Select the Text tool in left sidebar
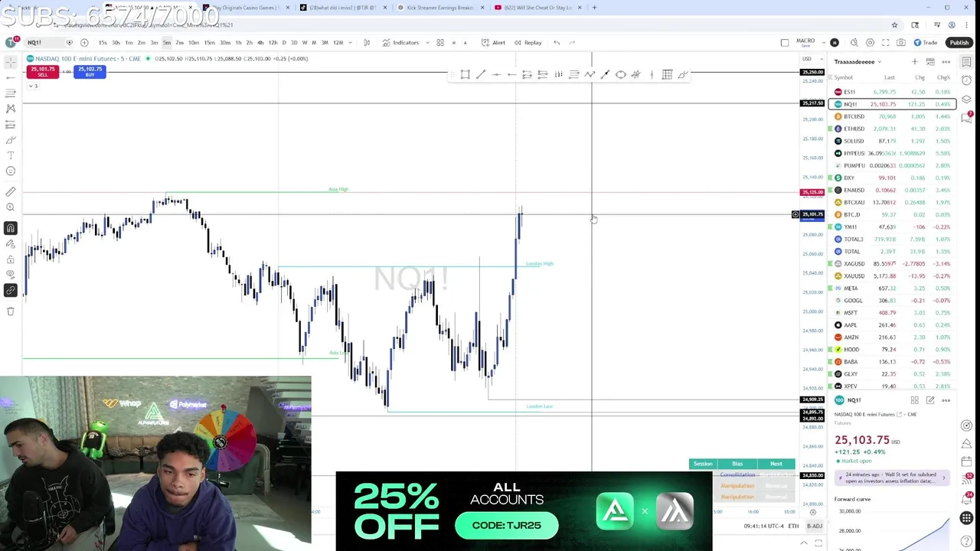 [x=10, y=155]
